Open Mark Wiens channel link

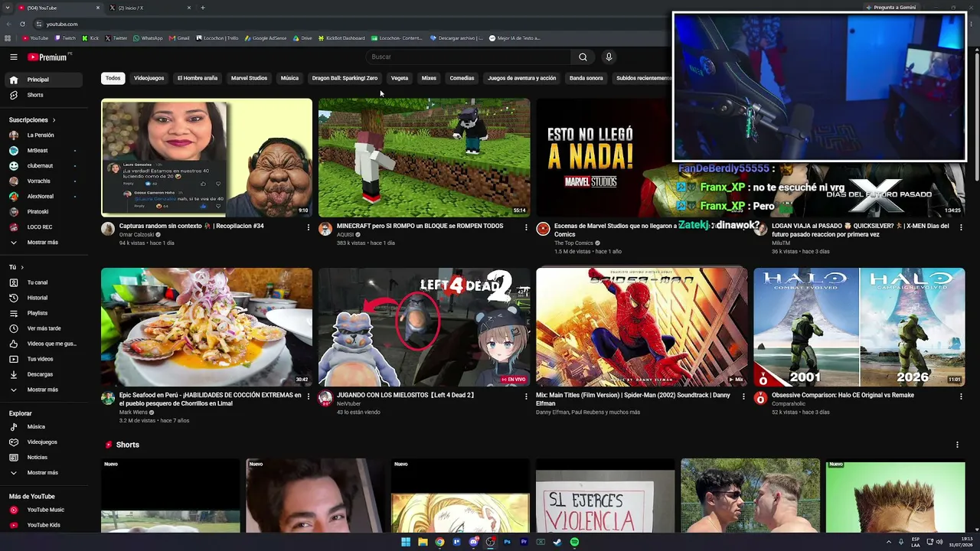134,412
